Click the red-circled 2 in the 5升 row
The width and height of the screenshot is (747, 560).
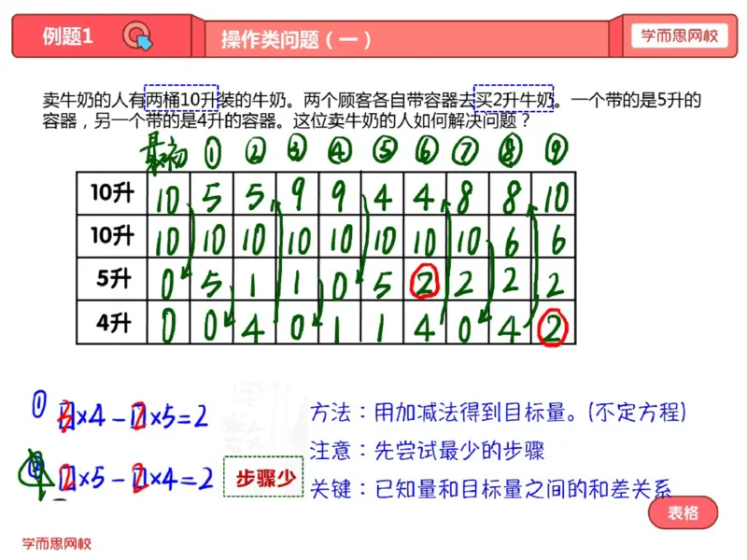pyautogui.click(x=425, y=281)
